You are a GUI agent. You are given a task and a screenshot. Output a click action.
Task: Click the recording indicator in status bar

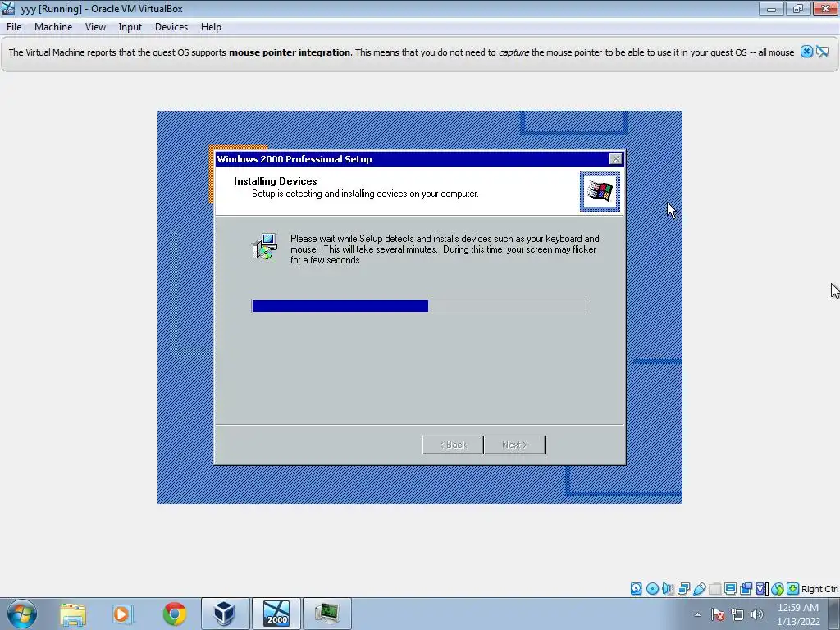[746, 589]
